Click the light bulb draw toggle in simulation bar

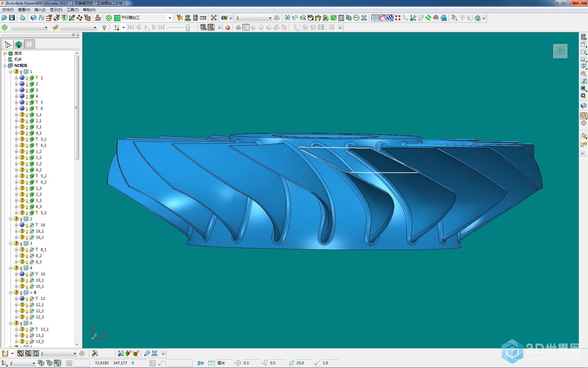point(104,28)
